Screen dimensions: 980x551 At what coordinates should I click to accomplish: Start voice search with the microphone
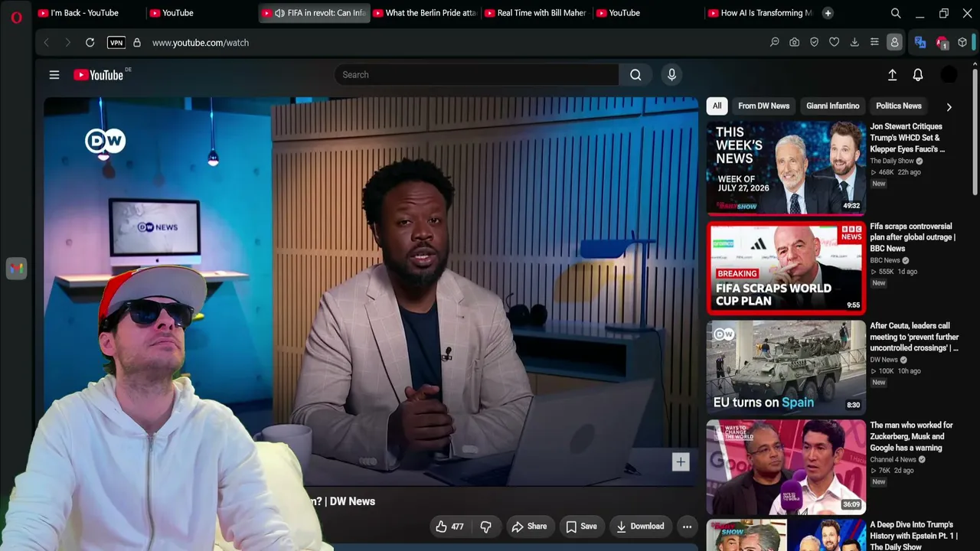[x=671, y=75]
